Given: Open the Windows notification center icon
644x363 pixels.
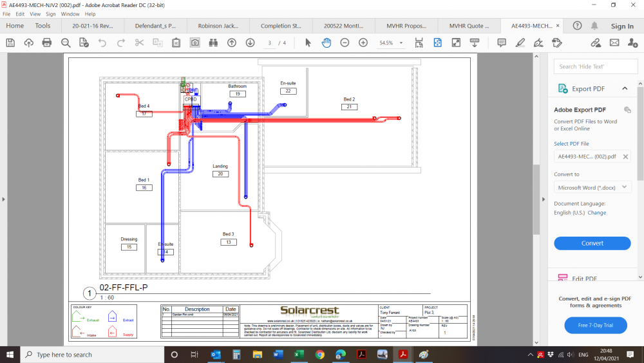Looking at the screenshot, I should pos(630,355).
